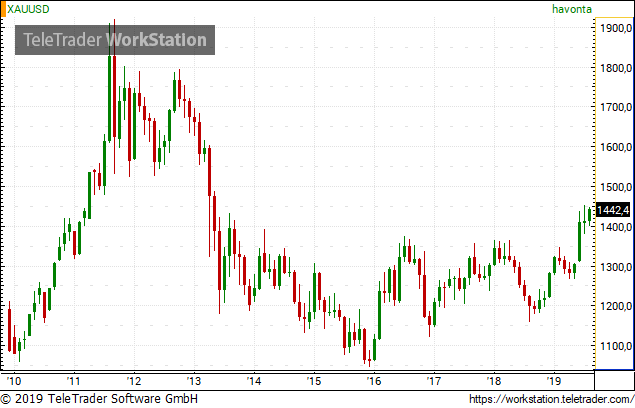Click the last green candle near 1442
635x408 pixels.
point(590,215)
